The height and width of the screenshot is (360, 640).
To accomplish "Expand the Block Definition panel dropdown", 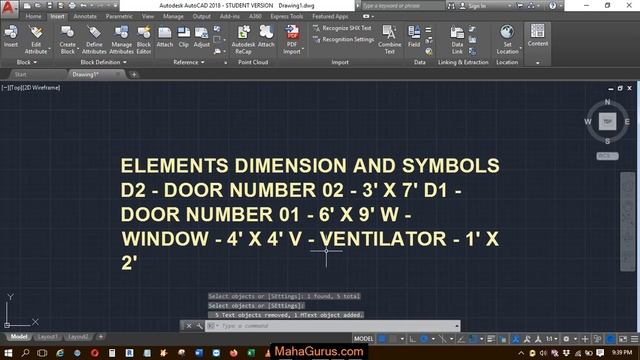I will click(103, 62).
